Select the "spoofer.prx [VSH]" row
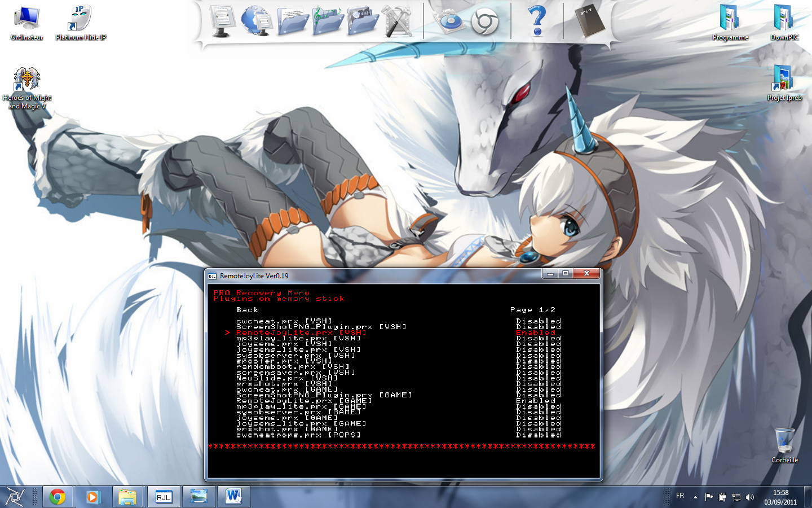 coord(399,361)
